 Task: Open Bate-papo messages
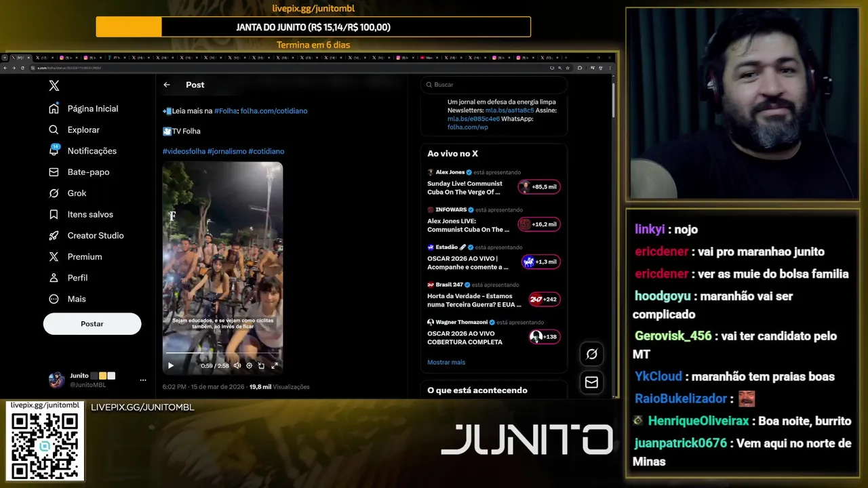click(79, 172)
